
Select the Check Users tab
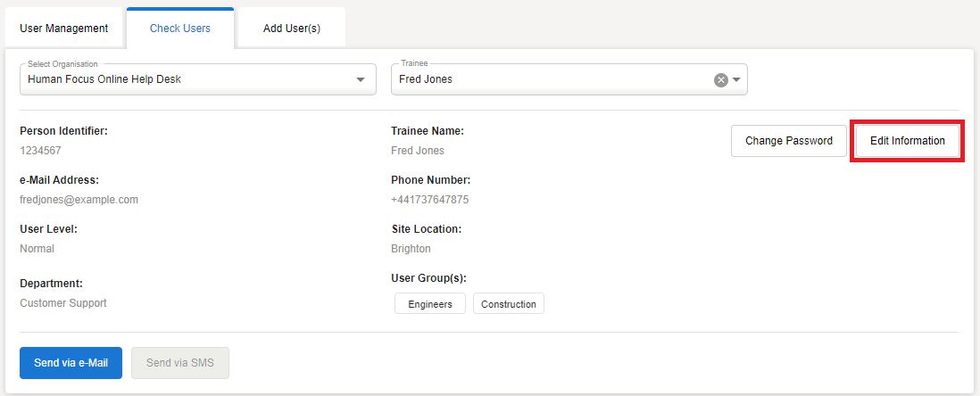(x=180, y=29)
